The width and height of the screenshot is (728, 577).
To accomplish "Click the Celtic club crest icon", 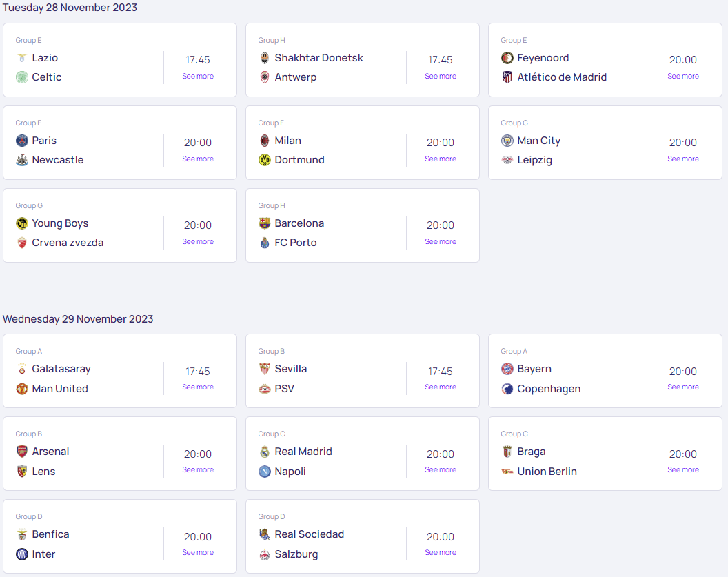I will click(x=22, y=77).
